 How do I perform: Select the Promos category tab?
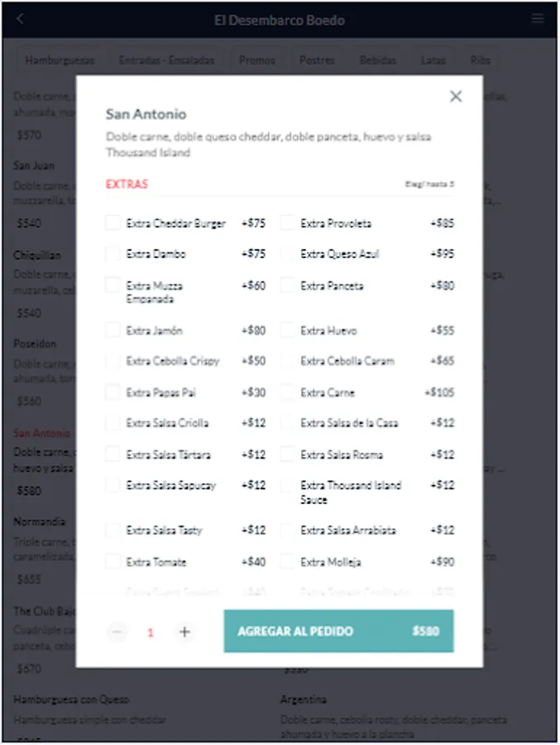(257, 60)
